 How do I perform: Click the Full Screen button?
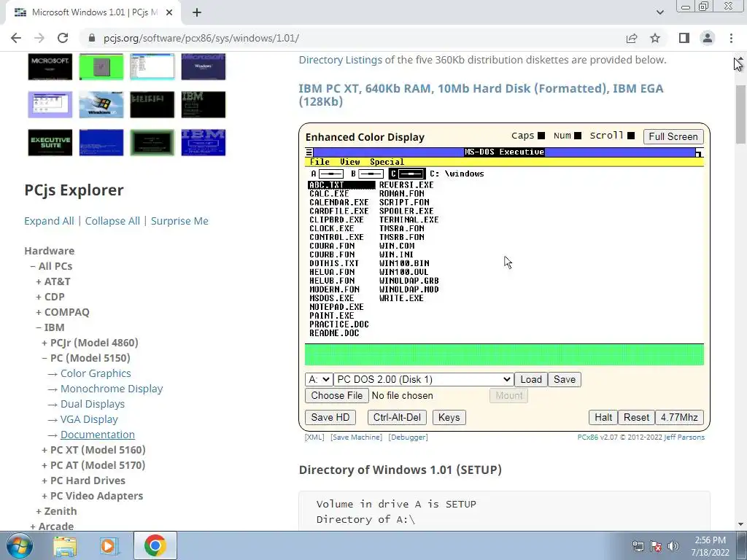tap(673, 136)
